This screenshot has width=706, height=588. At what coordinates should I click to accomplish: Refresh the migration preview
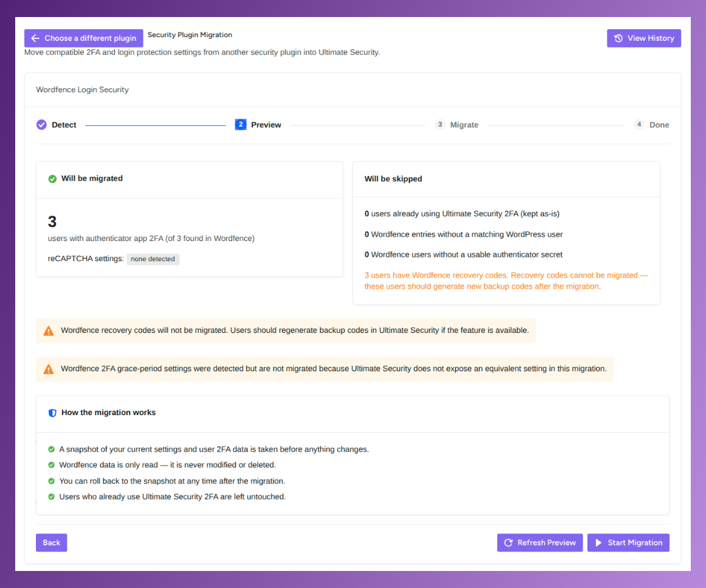(x=540, y=542)
